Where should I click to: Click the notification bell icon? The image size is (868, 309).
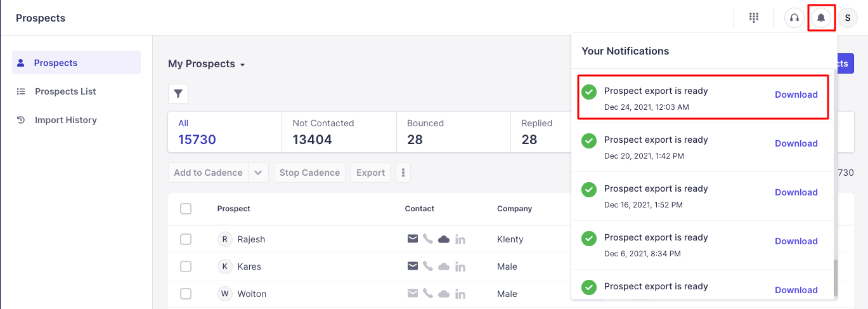[821, 18]
